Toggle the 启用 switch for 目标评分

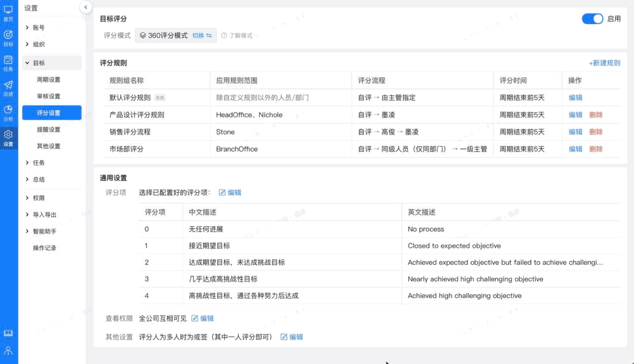pyautogui.click(x=592, y=19)
